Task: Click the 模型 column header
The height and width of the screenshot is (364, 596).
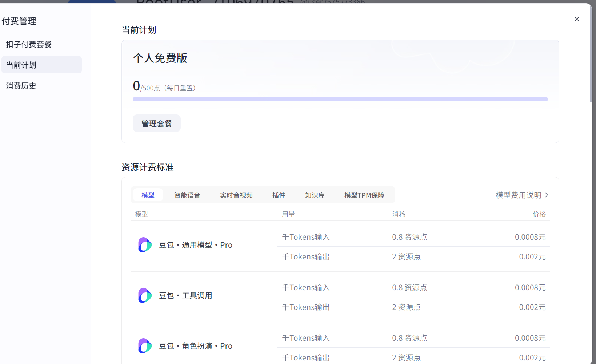Action: [141, 214]
